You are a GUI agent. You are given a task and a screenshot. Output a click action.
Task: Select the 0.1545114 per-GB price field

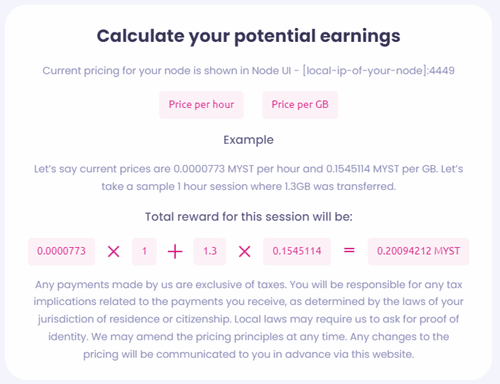coord(297,251)
